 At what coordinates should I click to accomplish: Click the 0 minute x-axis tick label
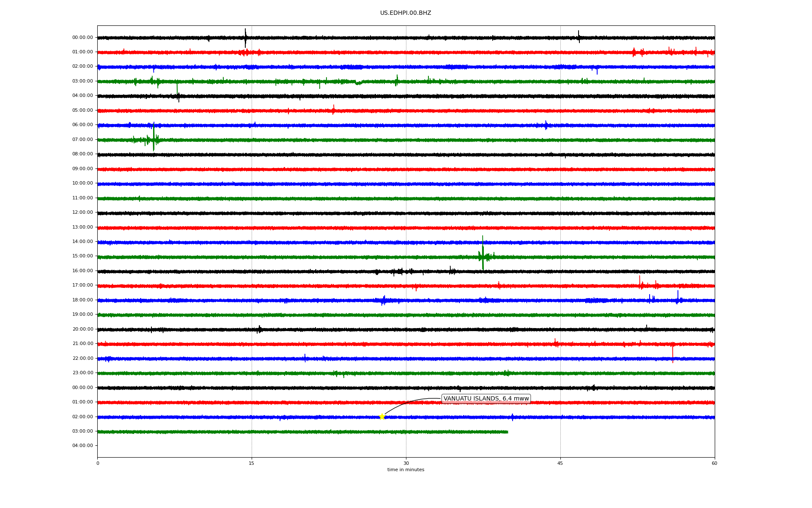98,463
